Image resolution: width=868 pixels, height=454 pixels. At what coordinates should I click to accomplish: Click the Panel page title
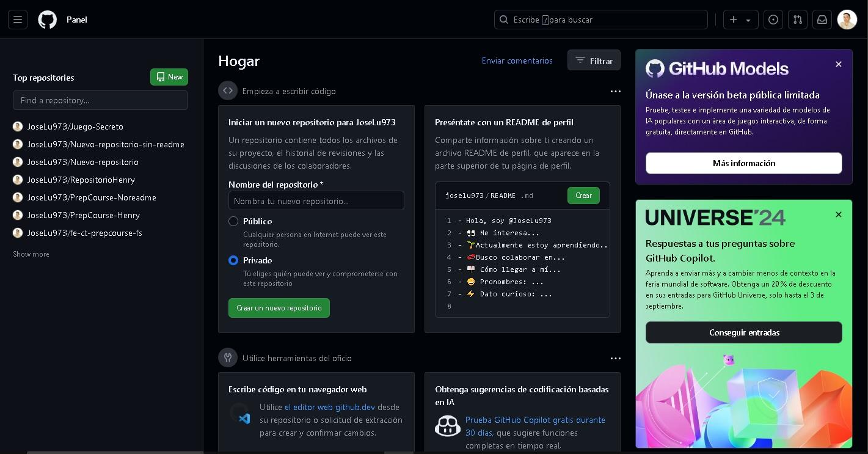77,20
